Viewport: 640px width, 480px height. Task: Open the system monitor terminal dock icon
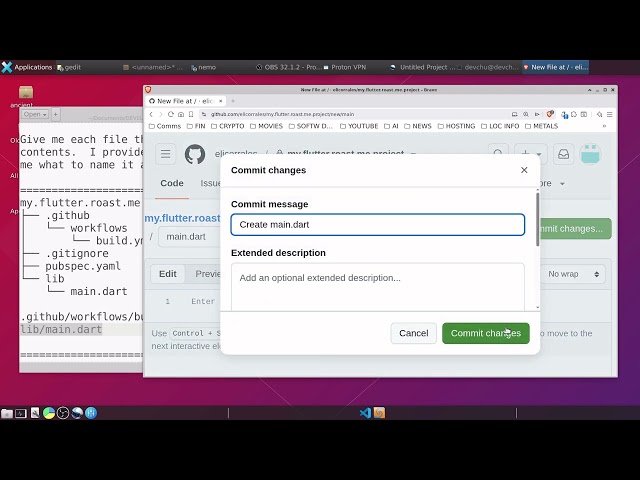(21, 413)
